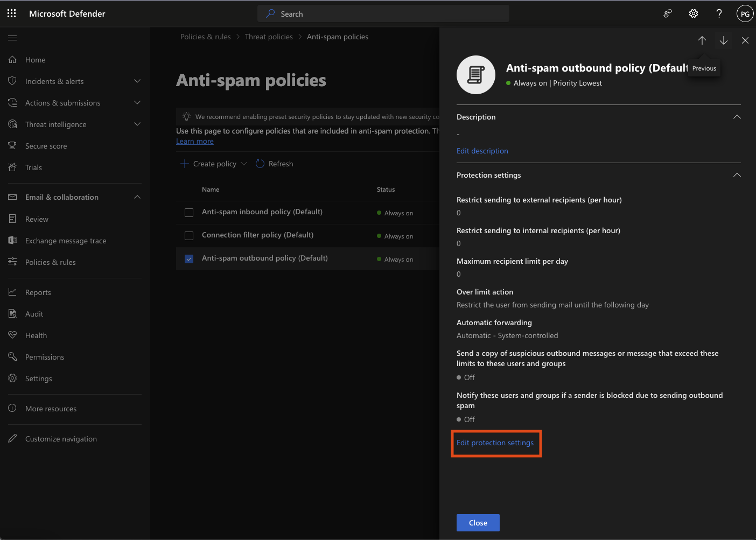The height and width of the screenshot is (540, 756).
Task: Select Anti-spam inbound policy (Default) name
Action: (262, 212)
